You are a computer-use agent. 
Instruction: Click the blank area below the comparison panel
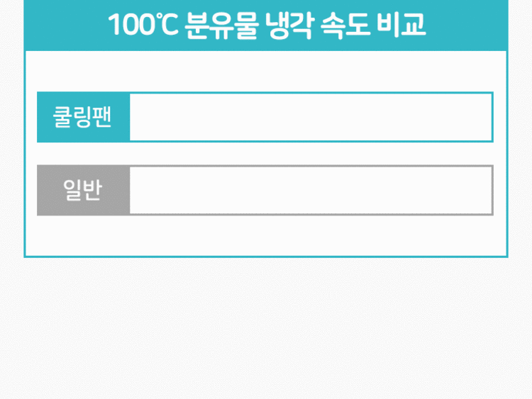click(x=266, y=328)
